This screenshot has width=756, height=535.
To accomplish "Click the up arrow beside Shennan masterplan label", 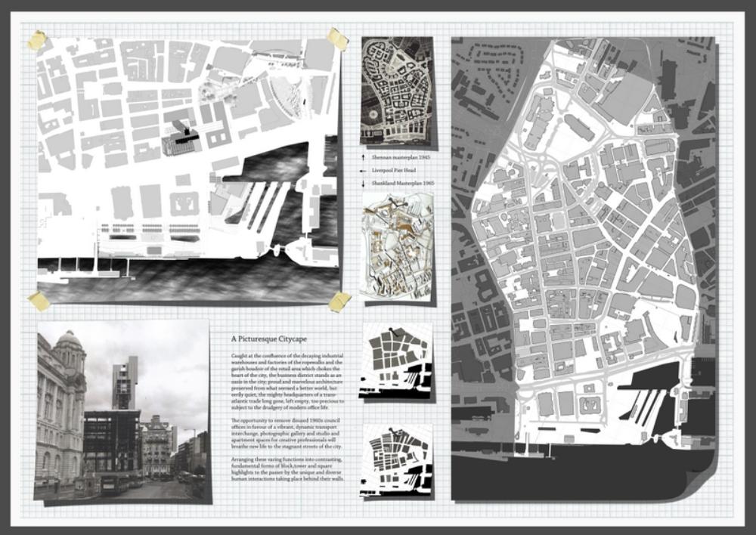I will [364, 157].
